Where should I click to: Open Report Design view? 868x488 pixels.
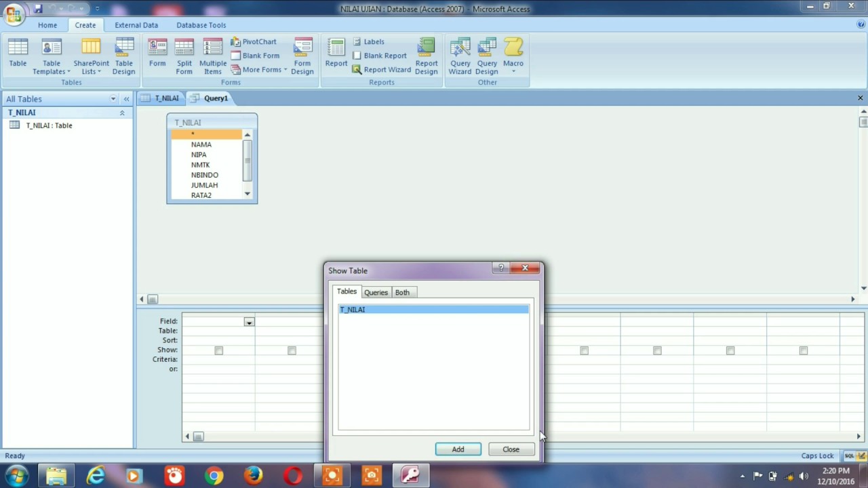click(x=427, y=56)
